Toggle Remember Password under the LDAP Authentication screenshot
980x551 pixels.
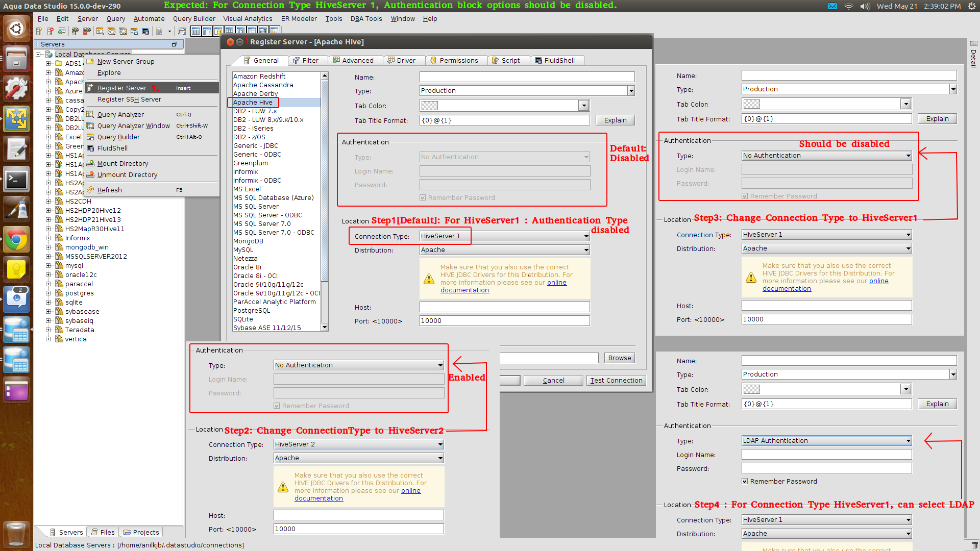point(745,482)
